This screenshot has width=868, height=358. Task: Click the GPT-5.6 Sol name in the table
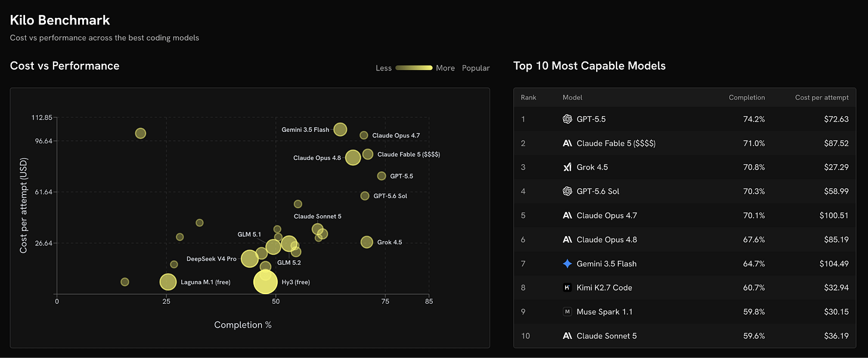(598, 191)
